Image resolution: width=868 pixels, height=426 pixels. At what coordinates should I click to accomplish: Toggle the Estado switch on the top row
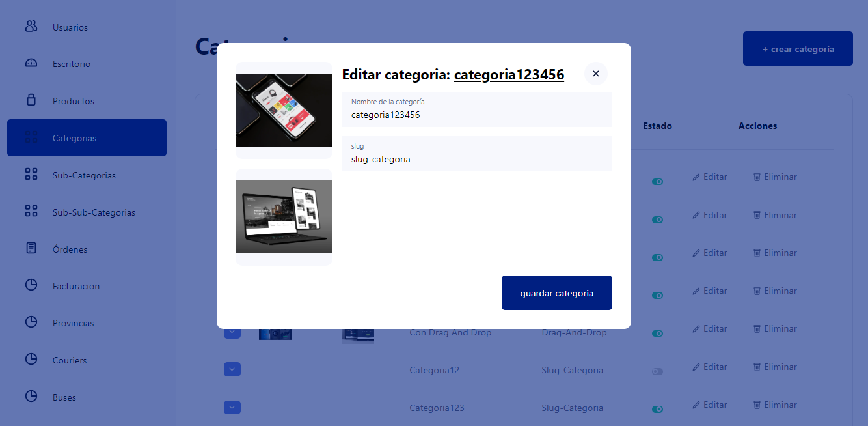click(657, 181)
